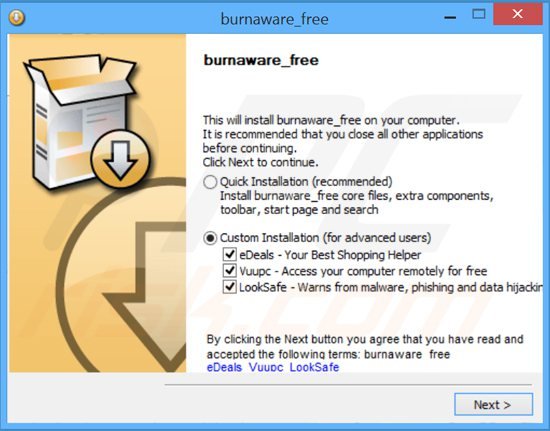Click the Next button to continue
550x431 pixels.
(x=493, y=404)
